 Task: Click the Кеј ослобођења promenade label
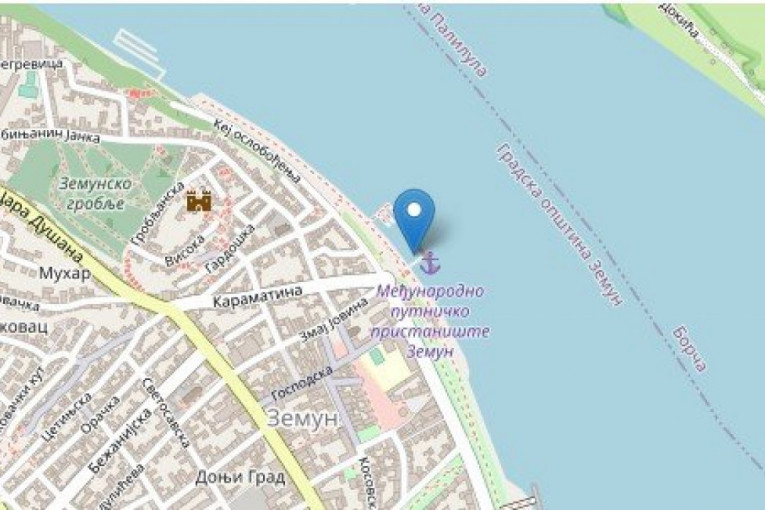257,151
